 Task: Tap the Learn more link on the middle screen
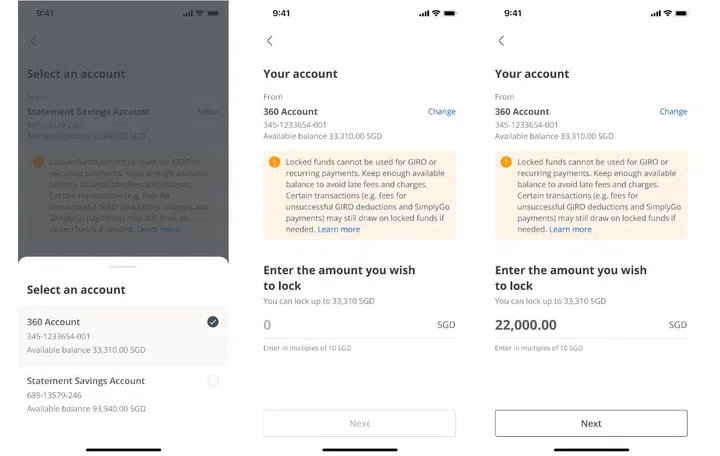[x=339, y=229]
